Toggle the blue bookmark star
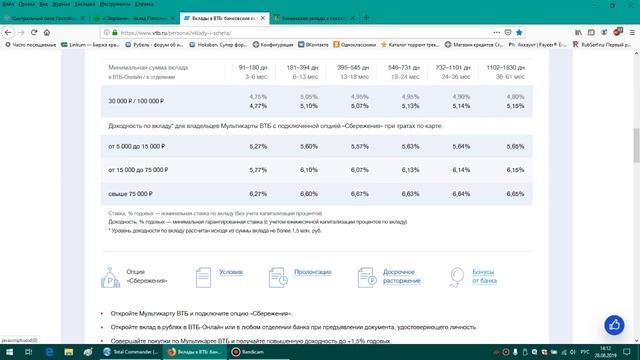Viewport: 640px width, 360px height. pyautogui.click(x=519, y=32)
